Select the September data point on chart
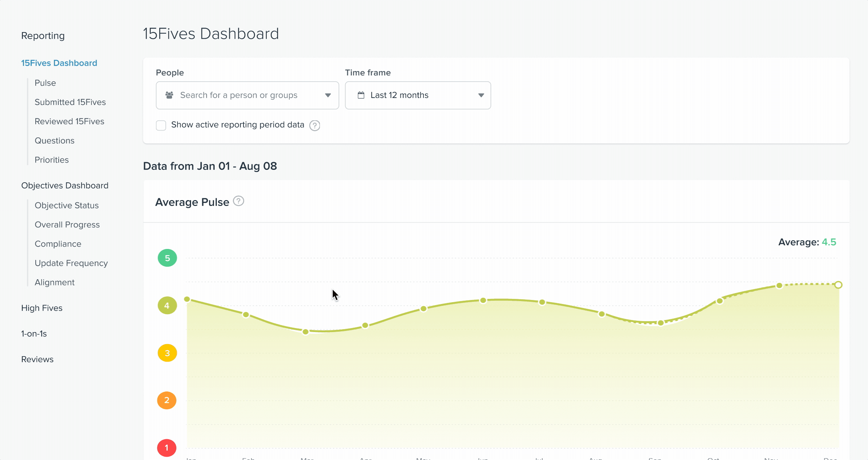Viewport: 868px width, 460px height. click(661, 323)
